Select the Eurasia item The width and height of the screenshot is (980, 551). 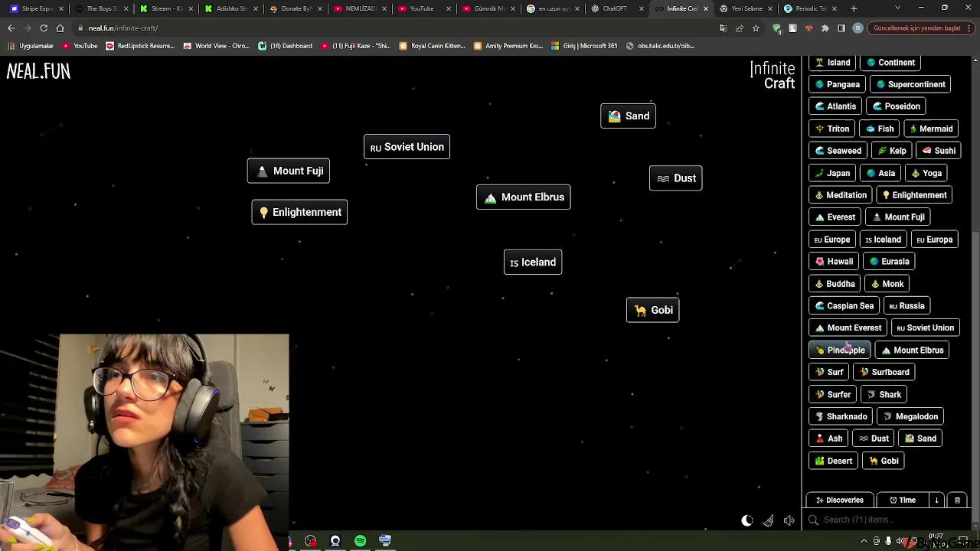coord(889,262)
